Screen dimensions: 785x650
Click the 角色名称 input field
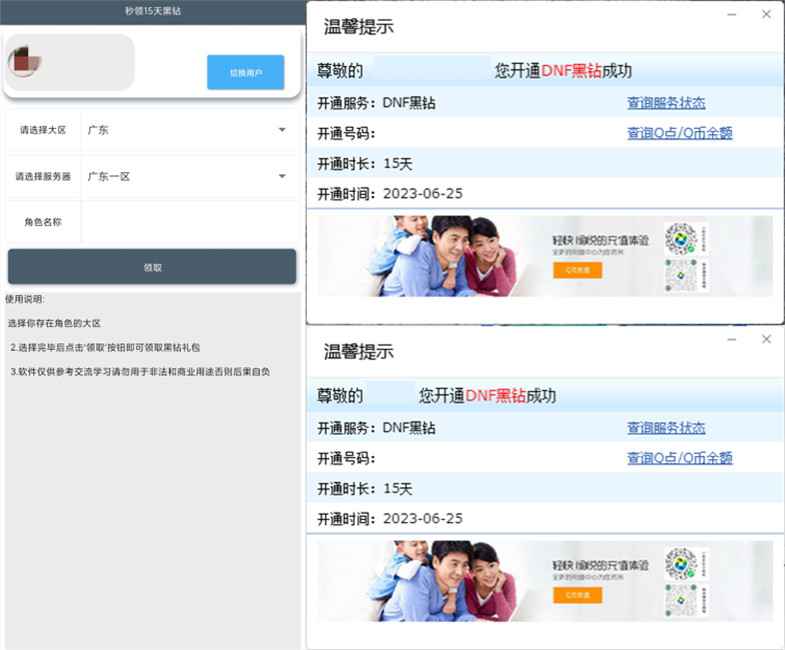(x=188, y=222)
